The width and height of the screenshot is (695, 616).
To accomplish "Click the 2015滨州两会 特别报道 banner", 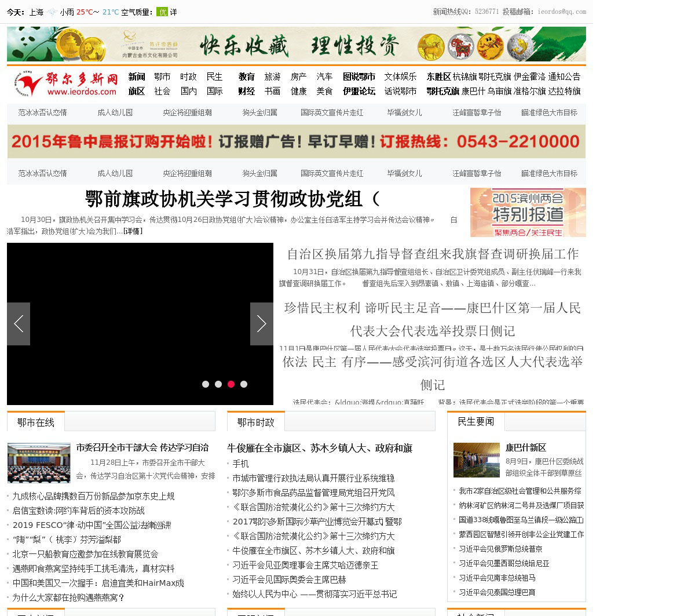I will 528,212.
